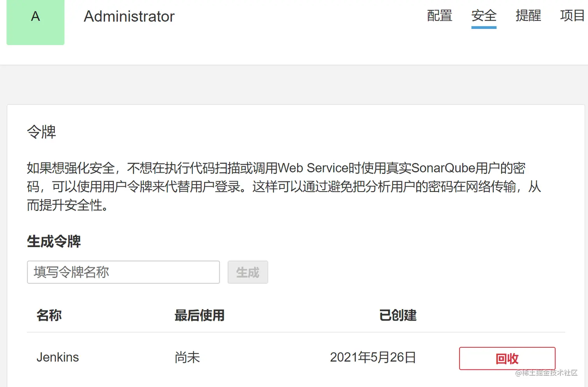Click the 尚未 last-used value
Viewport: 588px width, 387px height.
coord(187,357)
